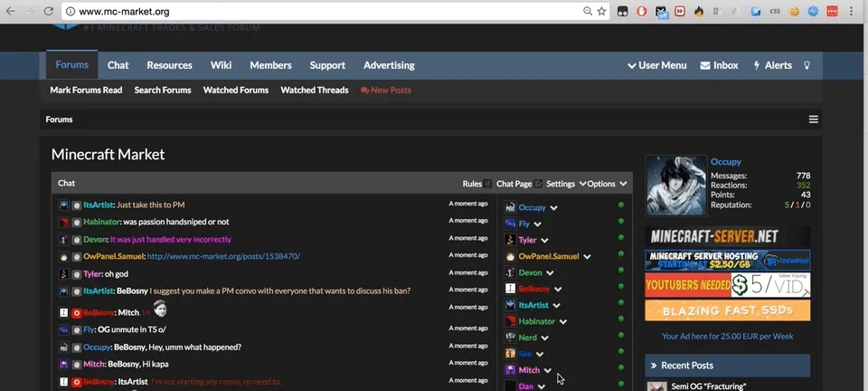Open the Chat tab
Viewport: 868px width, 391px height.
point(118,65)
